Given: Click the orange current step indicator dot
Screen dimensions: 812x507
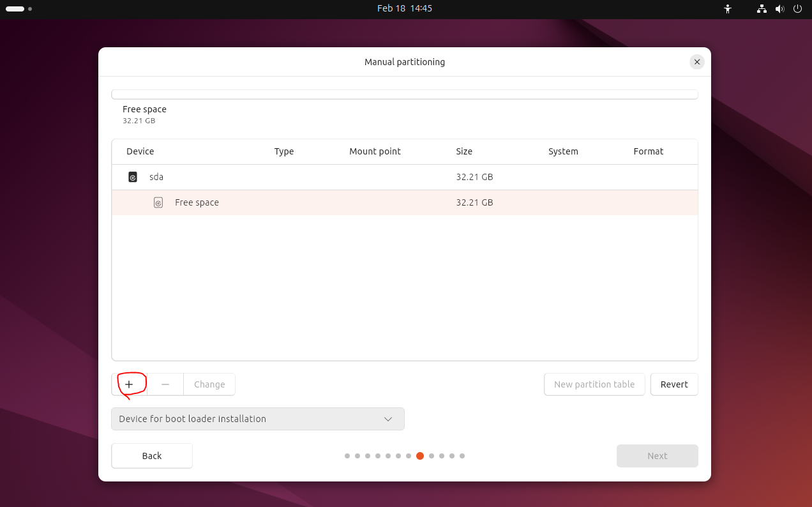Looking at the screenshot, I should (420, 456).
